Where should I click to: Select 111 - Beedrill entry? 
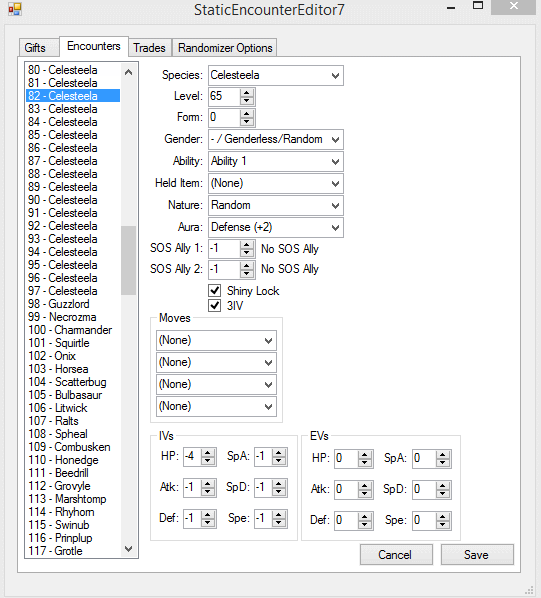coord(73,473)
